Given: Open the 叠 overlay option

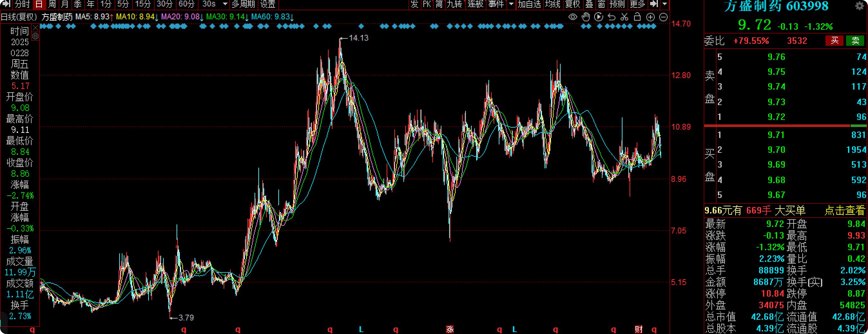Looking at the screenshot, I should (589, 4).
